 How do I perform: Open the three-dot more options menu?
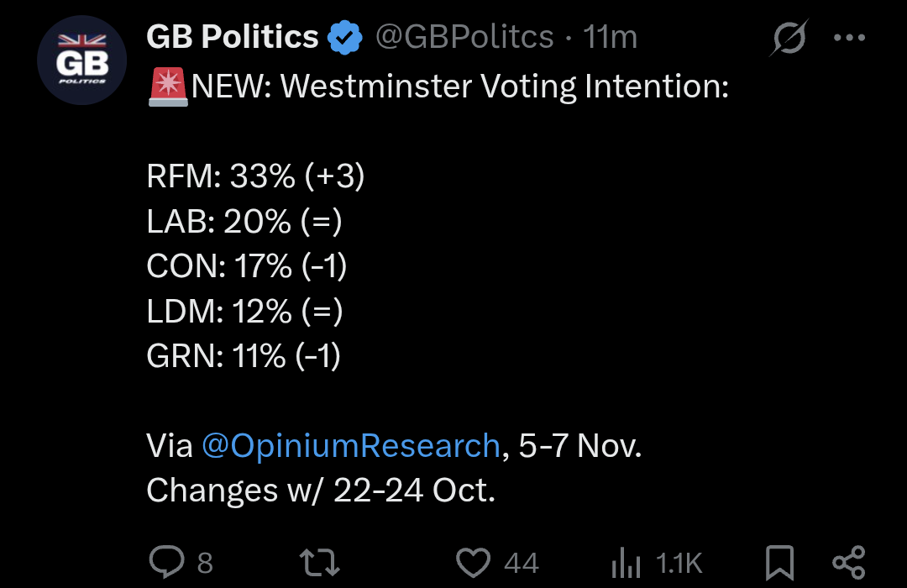tap(848, 38)
